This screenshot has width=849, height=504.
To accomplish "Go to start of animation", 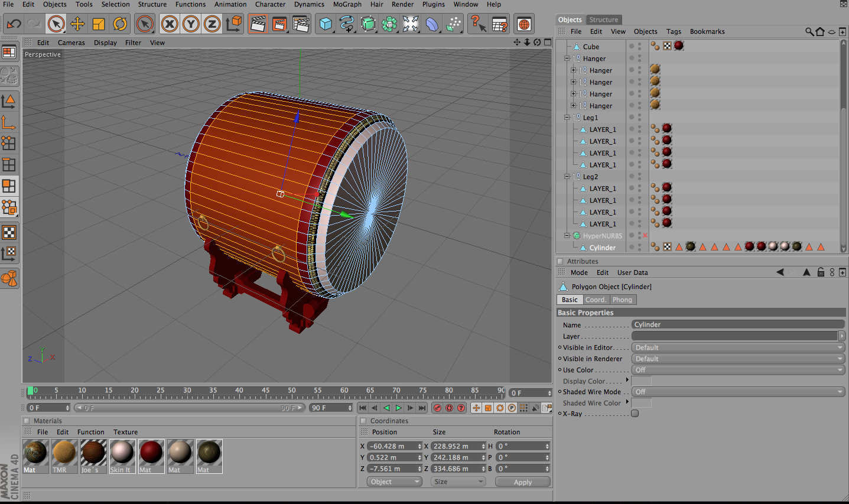I will (x=363, y=408).
